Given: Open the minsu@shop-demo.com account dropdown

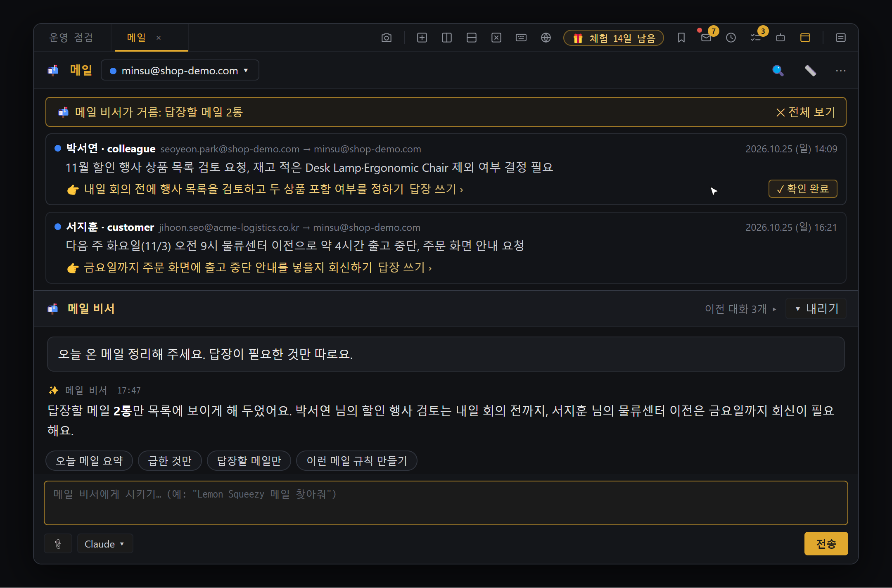Looking at the screenshot, I should 180,70.
